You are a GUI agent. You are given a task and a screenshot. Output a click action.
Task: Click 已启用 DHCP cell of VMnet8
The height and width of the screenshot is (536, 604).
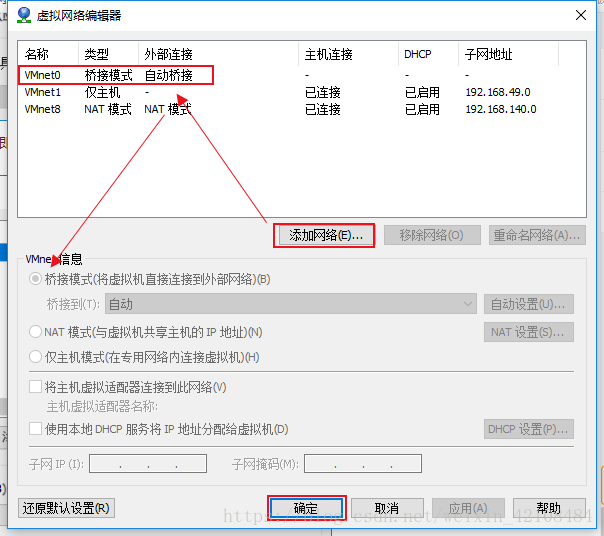pos(422,109)
